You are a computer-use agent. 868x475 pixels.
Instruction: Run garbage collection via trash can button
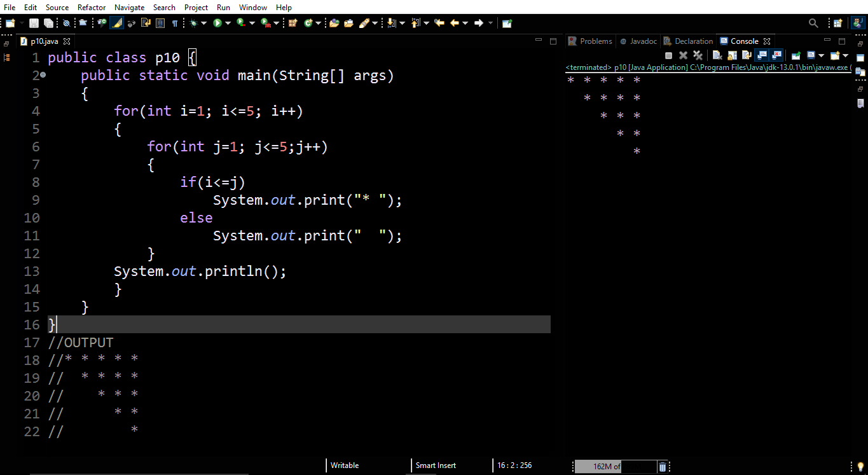(662, 466)
